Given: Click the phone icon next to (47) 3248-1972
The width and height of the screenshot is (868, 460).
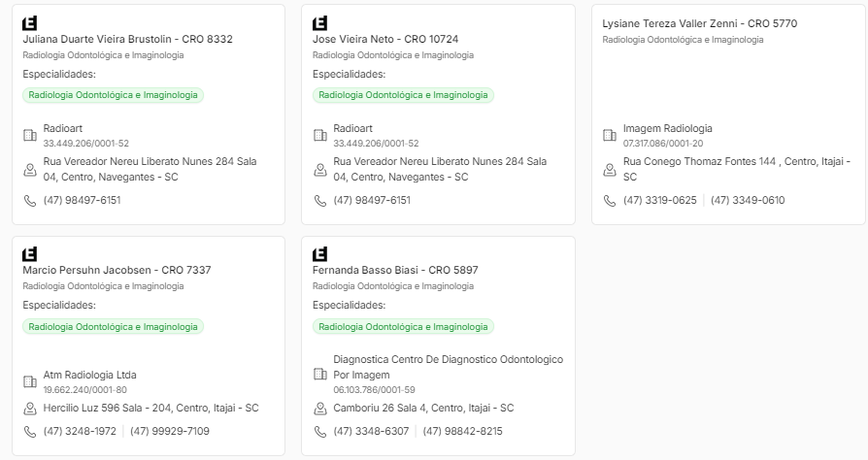Looking at the screenshot, I should [29, 431].
